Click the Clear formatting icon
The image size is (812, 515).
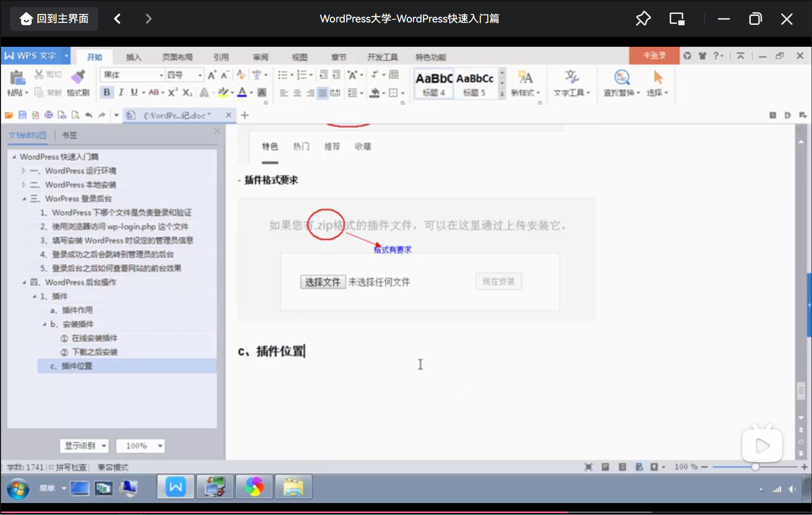pyautogui.click(x=241, y=75)
